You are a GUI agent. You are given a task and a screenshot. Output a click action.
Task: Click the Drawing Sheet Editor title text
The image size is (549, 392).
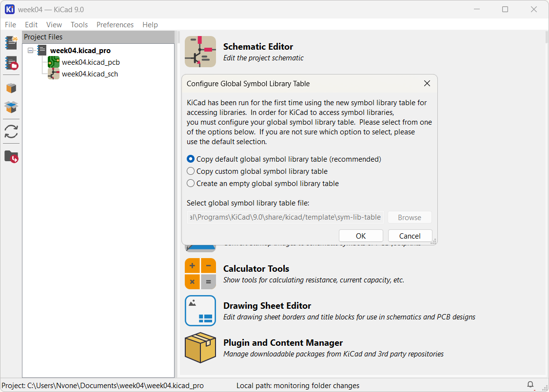[x=267, y=306]
